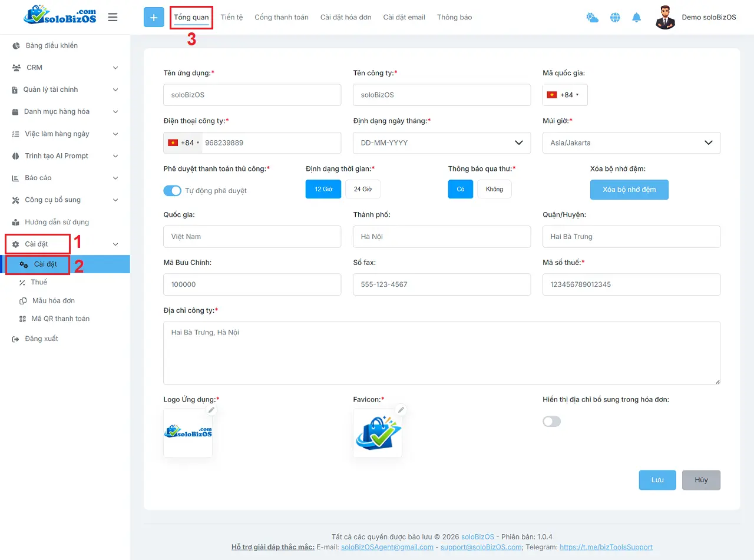Edit the favicon with pencil icon

pyautogui.click(x=401, y=410)
